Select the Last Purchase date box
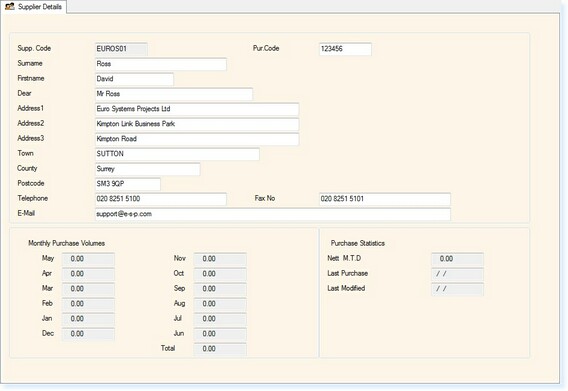Viewport: 568px width, 391px height. pos(457,274)
